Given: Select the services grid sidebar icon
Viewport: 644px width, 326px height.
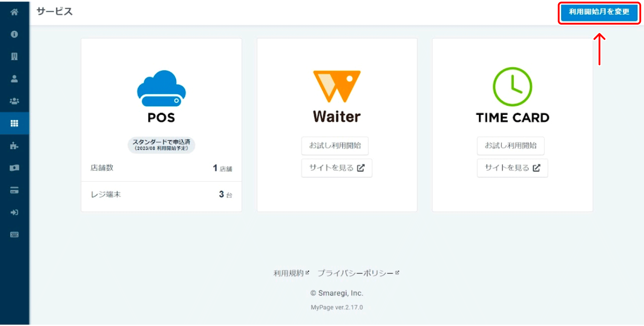Looking at the screenshot, I should pos(14,123).
